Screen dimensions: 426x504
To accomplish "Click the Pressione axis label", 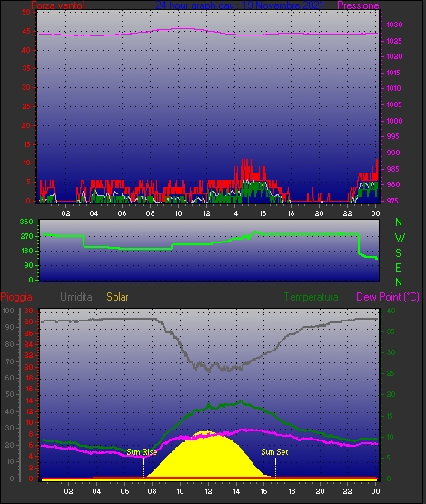I will pyautogui.click(x=358, y=5).
